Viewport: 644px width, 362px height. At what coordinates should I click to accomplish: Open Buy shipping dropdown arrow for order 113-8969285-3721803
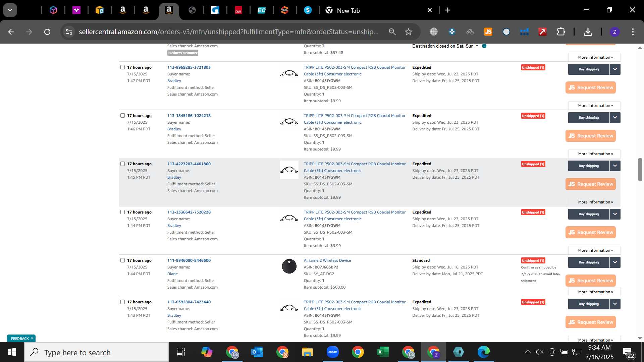pyautogui.click(x=615, y=69)
